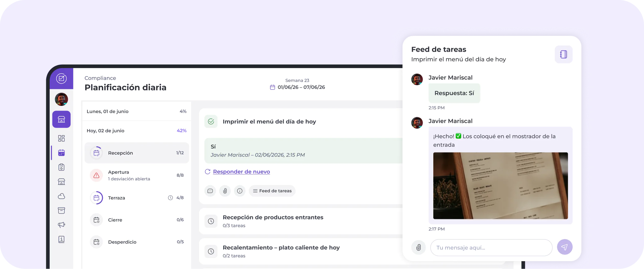Click the calendar icon beside the week dates
The height and width of the screenshot is (269, 644).
272,87
